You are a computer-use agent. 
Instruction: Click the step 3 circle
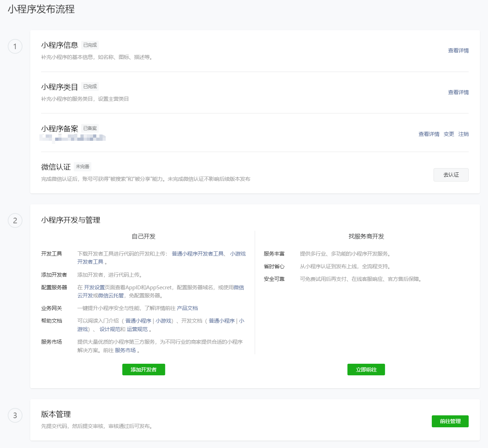[x=15, y=415]
